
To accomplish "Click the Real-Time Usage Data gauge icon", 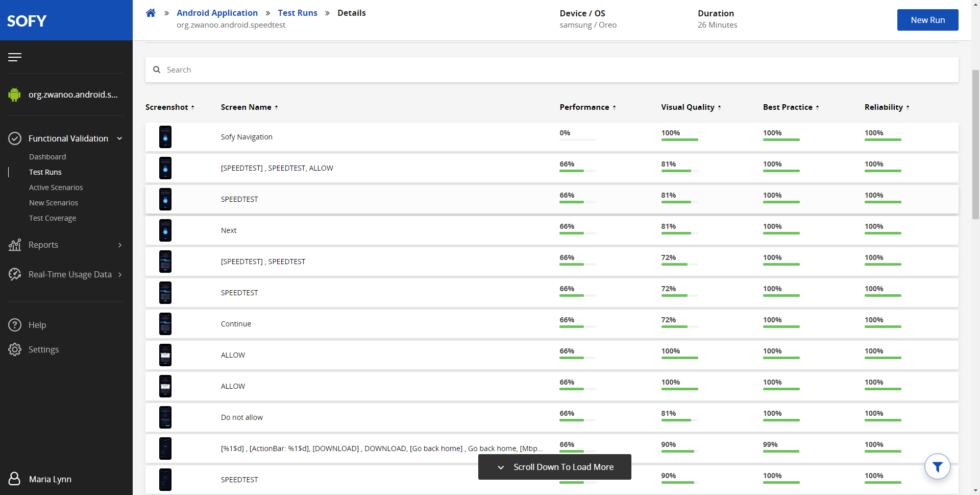I will click(x=15, y=274).
